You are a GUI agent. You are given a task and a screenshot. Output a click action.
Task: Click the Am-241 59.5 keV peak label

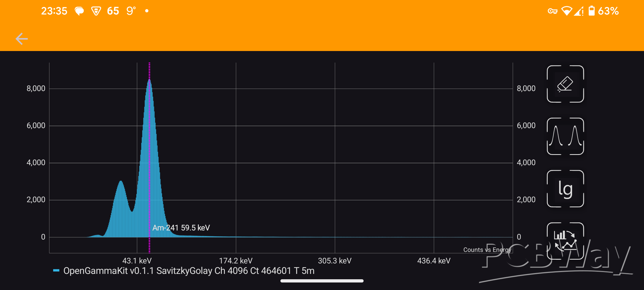click(181, 228)
